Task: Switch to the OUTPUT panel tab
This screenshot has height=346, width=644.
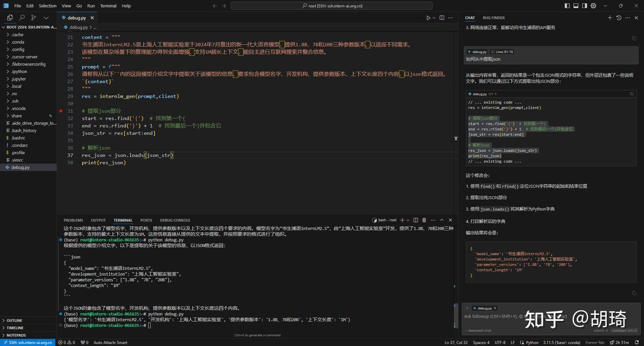Action: (99, 220)
